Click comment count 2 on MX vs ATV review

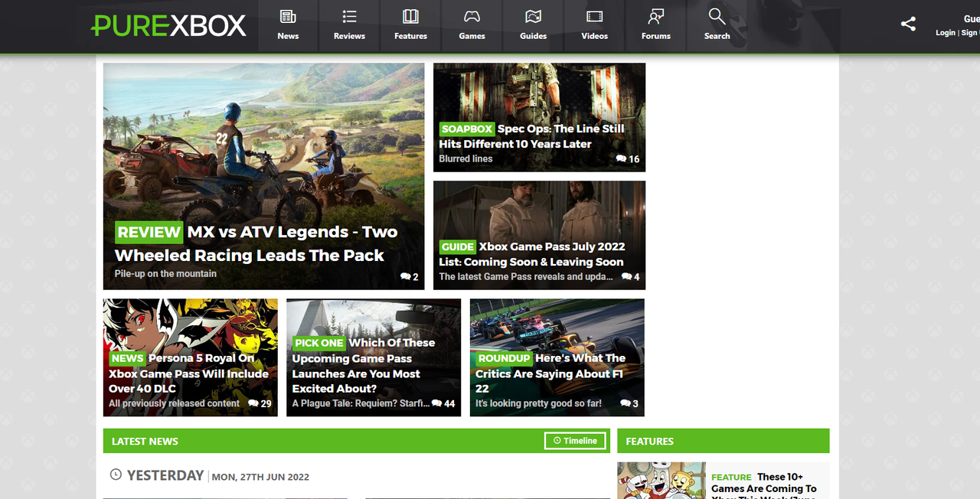tap(410, 277)
